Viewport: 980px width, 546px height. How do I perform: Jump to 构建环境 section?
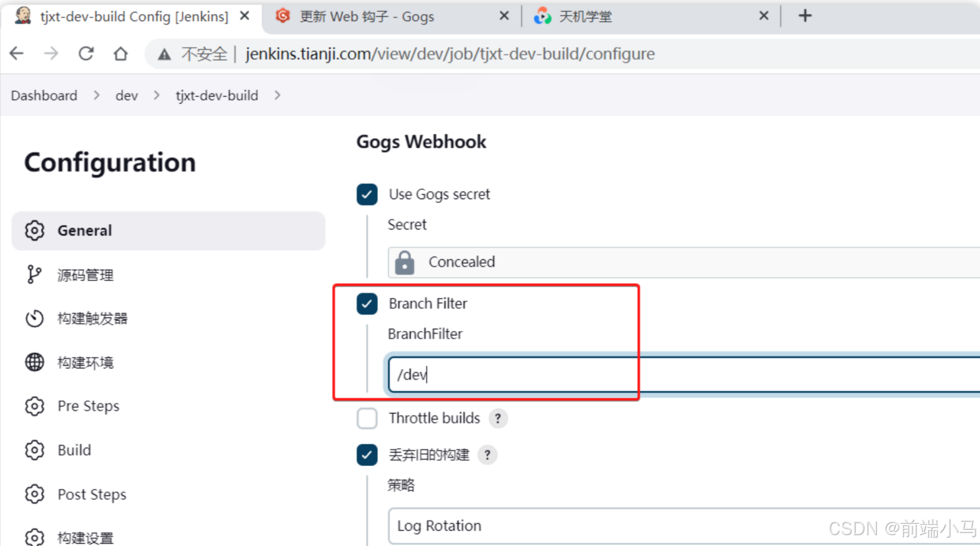click(85, 363)
